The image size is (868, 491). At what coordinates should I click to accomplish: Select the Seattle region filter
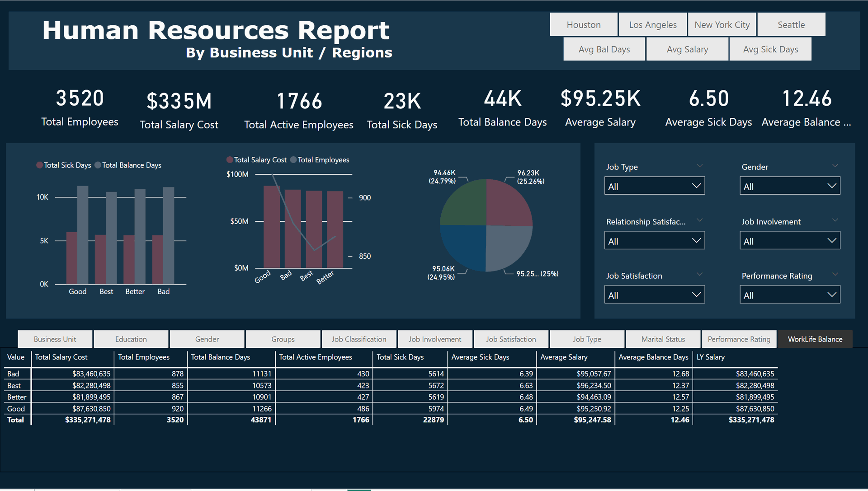[791, 24]
